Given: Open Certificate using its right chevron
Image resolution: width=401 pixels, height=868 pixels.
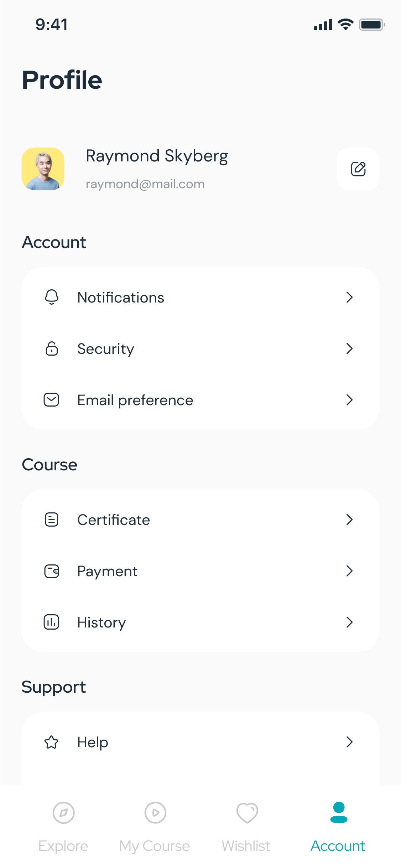Looking at the screenshot, I should click(349, 520).
